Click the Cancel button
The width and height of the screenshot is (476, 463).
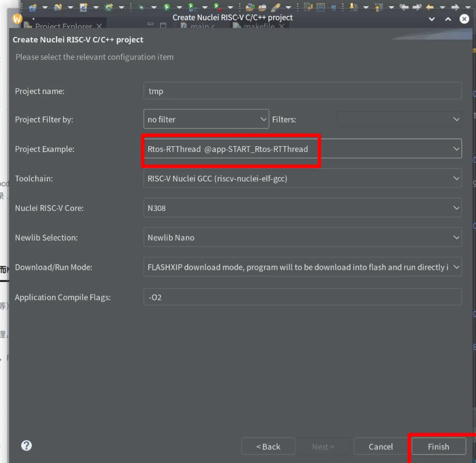click(380, 447)
